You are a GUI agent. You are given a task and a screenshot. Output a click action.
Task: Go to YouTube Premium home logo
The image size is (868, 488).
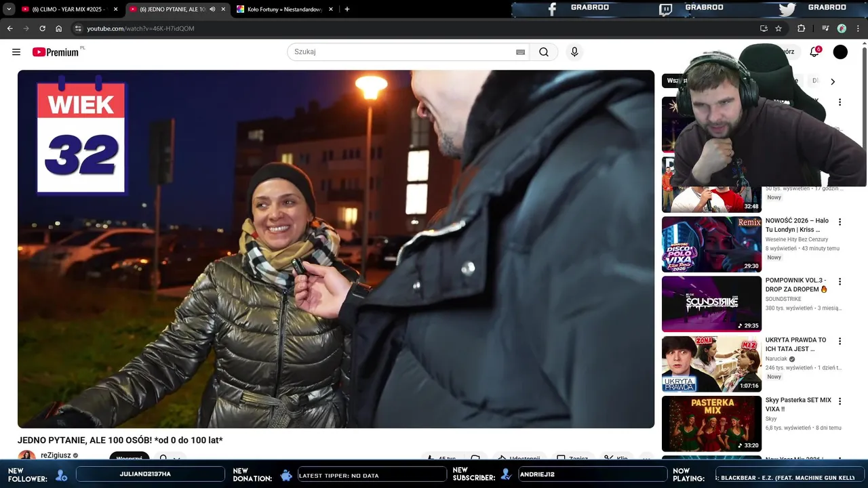pos(57,52)
